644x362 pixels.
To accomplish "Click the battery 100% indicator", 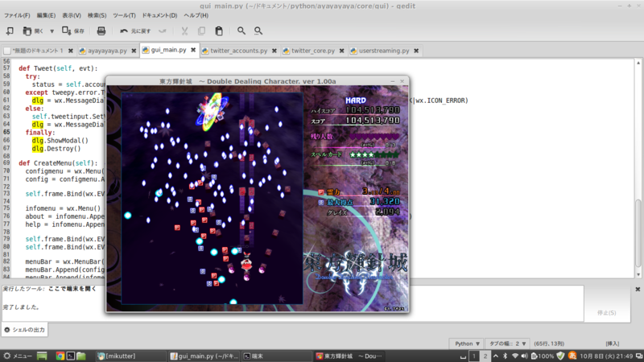I will click(x=542, y=356).
